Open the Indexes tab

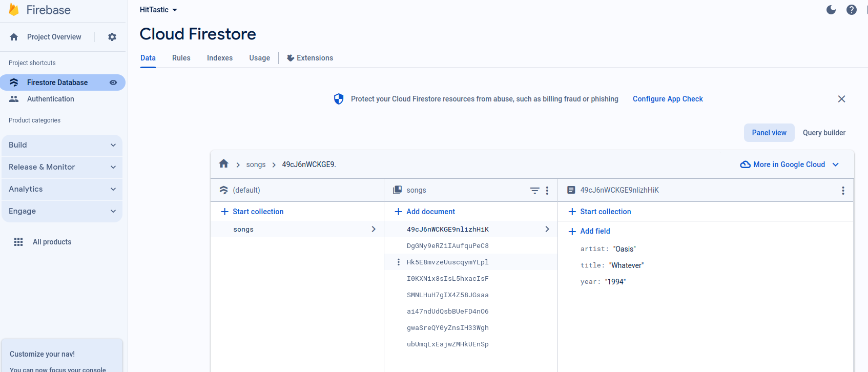pyautogui.click(x=220, y=58)
